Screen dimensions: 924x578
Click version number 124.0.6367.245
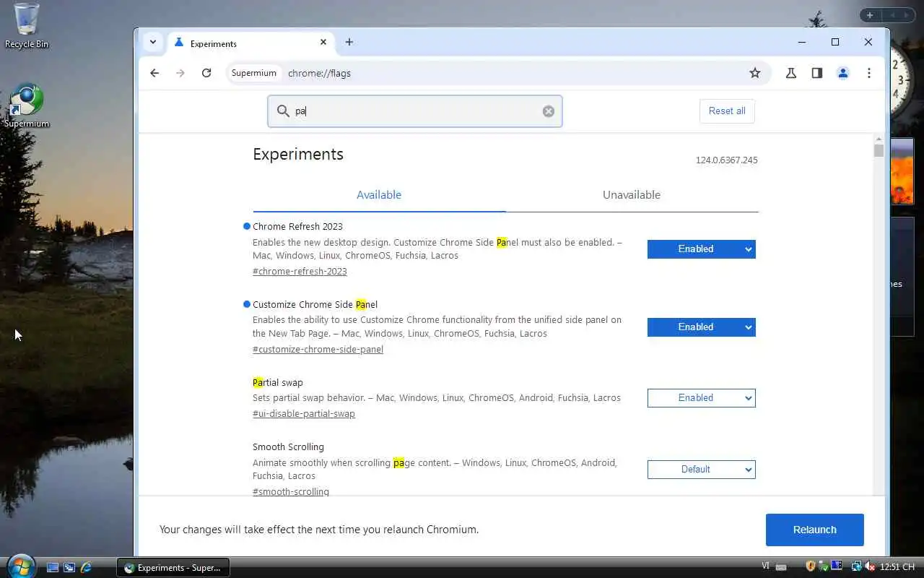click(x=727, y=160)
